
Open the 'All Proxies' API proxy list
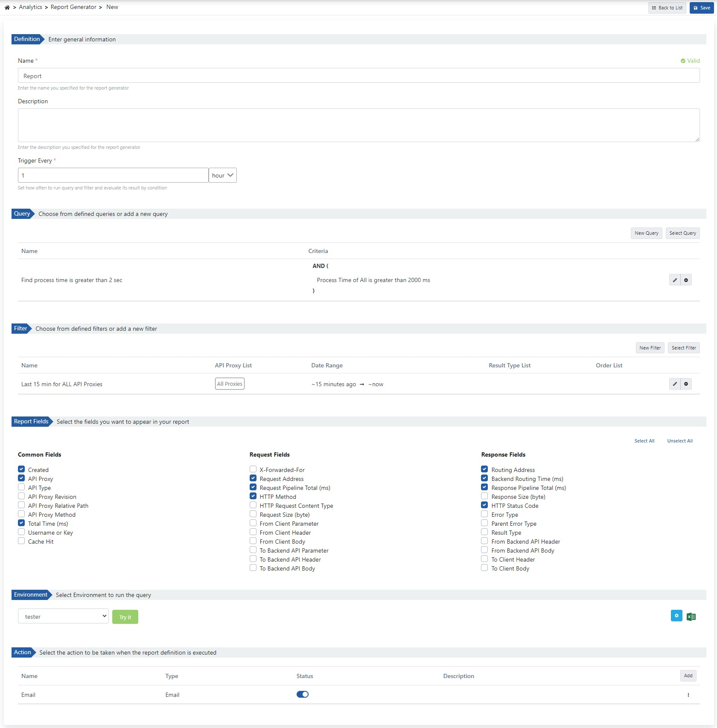click(x=230, y=384)
